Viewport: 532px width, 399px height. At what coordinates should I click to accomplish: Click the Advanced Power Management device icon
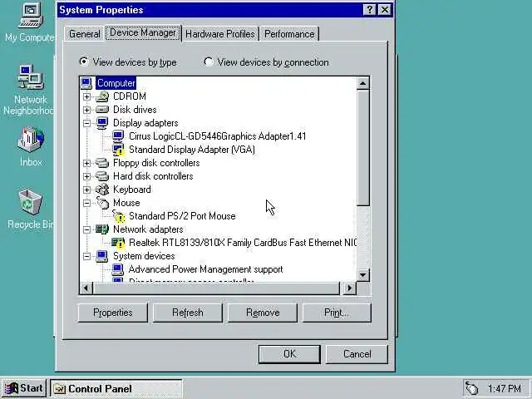coord(118,269)
